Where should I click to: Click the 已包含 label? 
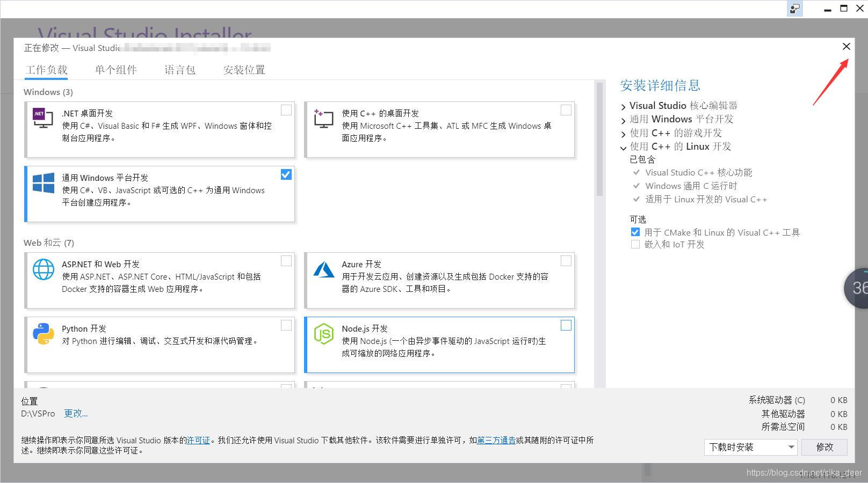point(642,159)
